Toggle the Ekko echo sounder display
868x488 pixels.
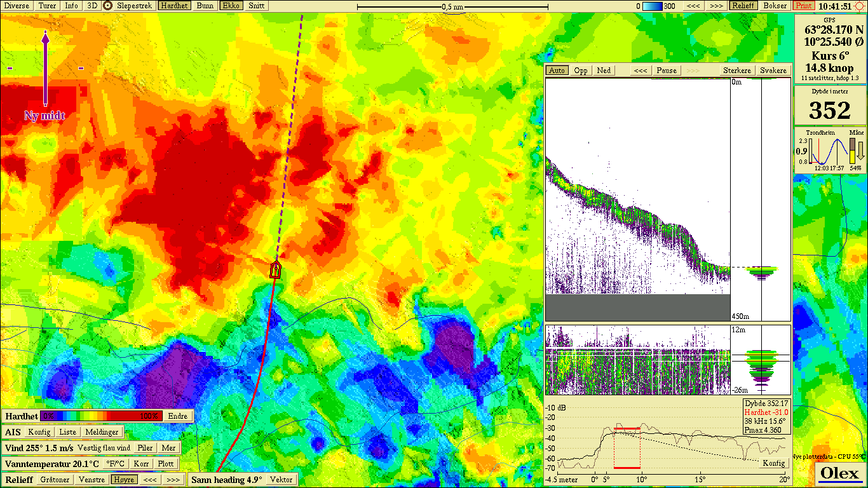231,6
